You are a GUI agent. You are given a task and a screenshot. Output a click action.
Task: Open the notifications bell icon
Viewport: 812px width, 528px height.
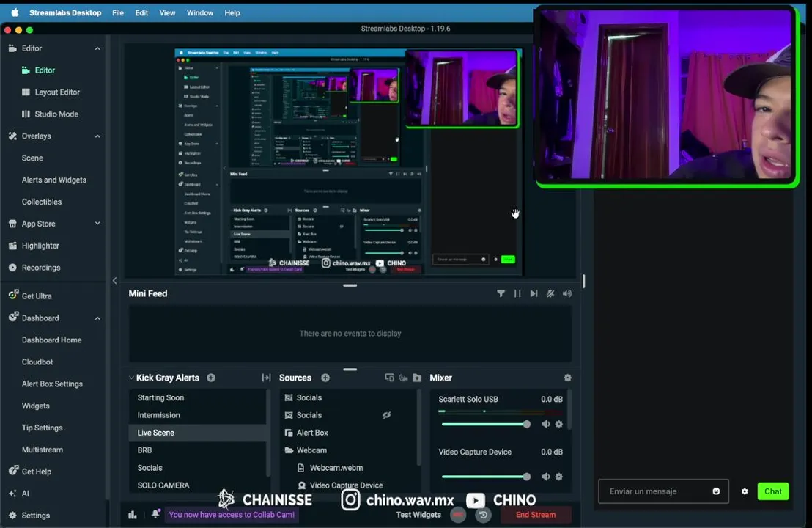(x=155, y=513)
